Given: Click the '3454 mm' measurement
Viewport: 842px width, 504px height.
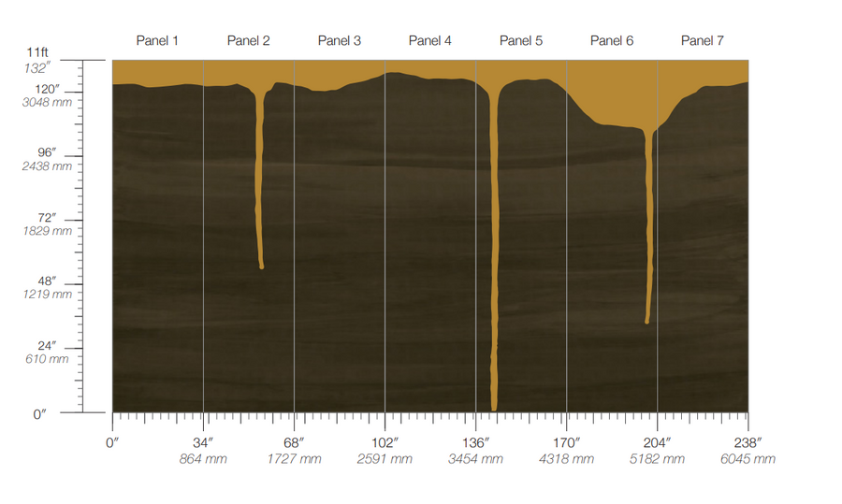Looking at the screenshot, I should pyautogui.click(x=475, y=459).
